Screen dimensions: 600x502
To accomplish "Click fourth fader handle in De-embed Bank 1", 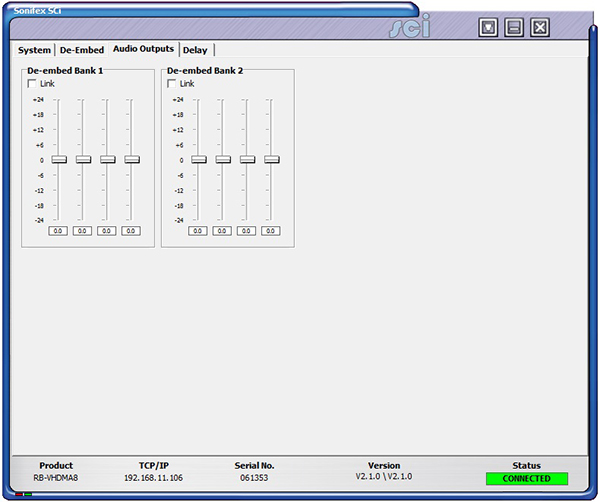I will point(132,159).
